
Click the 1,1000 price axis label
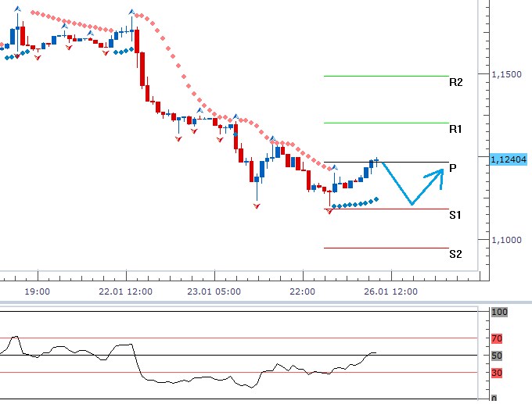click(506, 240)
